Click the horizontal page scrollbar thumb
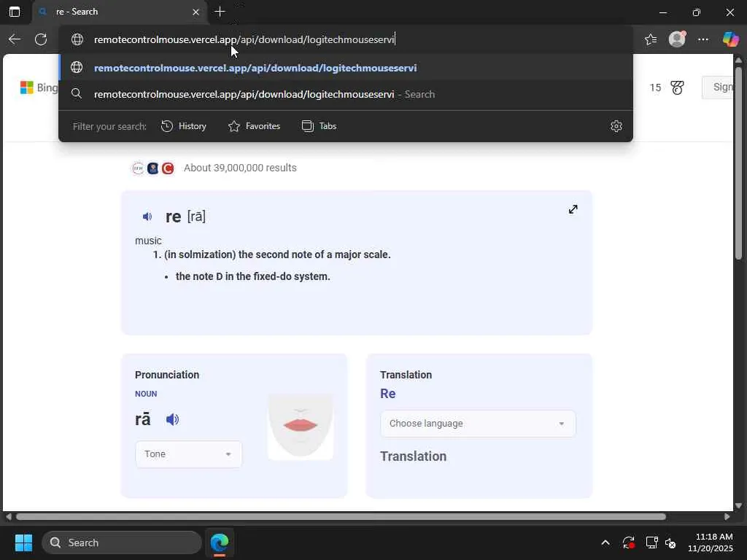 (341, 517)
